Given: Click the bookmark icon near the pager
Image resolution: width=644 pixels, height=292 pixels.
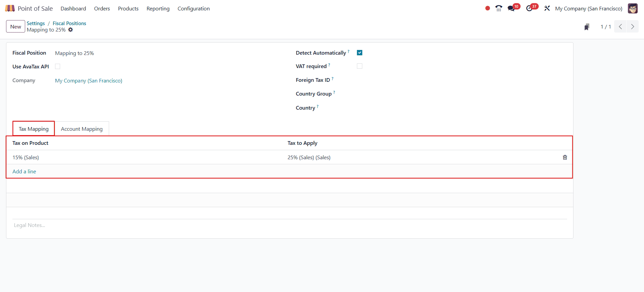Looking at the screenshot, I should pos(587,27).
